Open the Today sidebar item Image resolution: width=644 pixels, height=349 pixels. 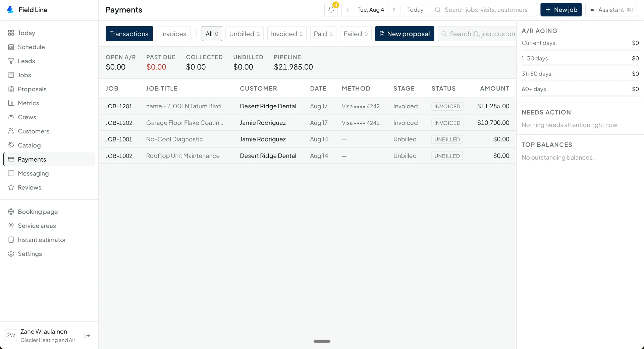(49, 33)
